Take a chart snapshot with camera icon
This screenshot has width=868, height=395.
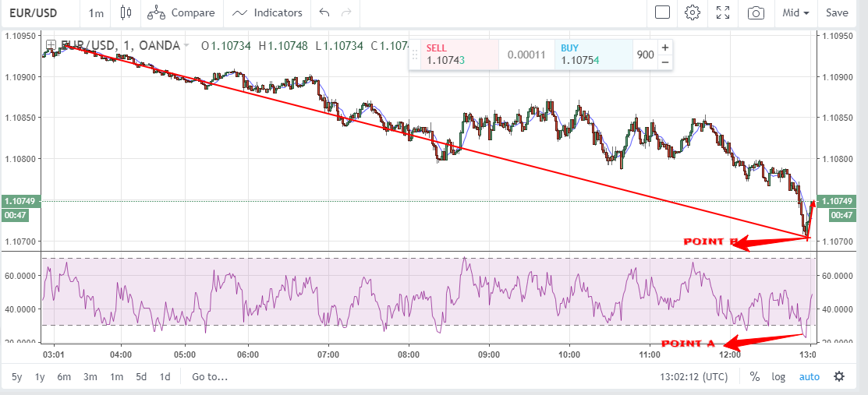(x=756, y=12)
